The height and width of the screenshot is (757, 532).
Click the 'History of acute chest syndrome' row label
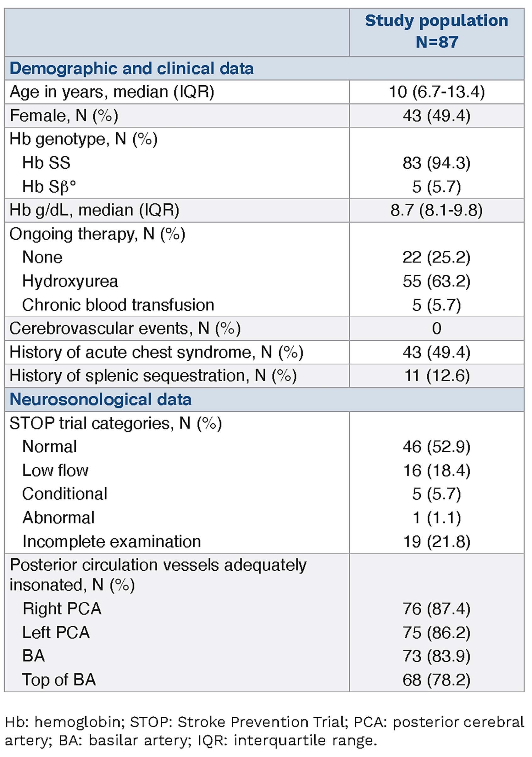coord(156,352)
